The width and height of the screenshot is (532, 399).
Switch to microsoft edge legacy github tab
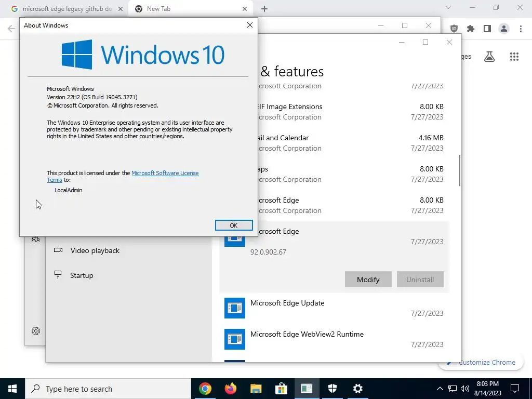tap(67, 9)
